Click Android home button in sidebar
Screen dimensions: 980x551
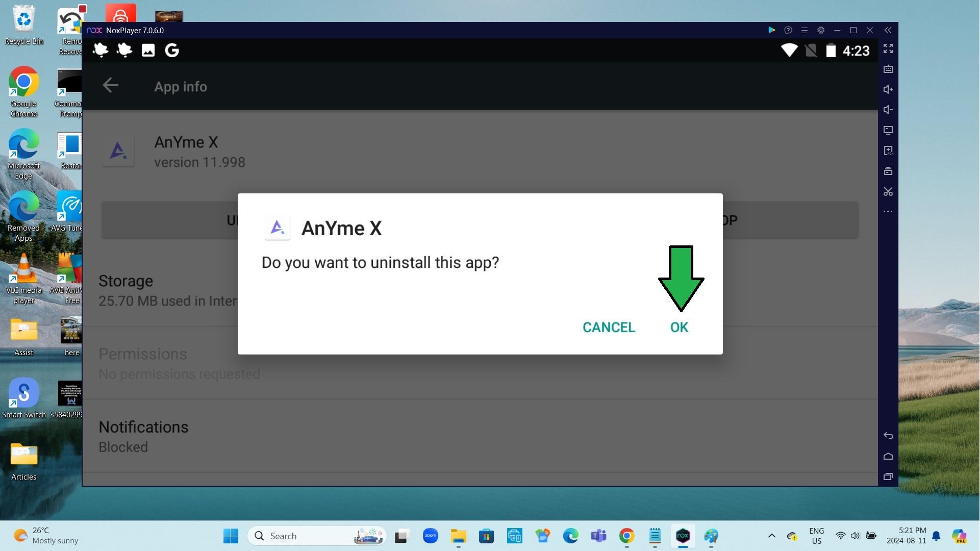(888, 456)
